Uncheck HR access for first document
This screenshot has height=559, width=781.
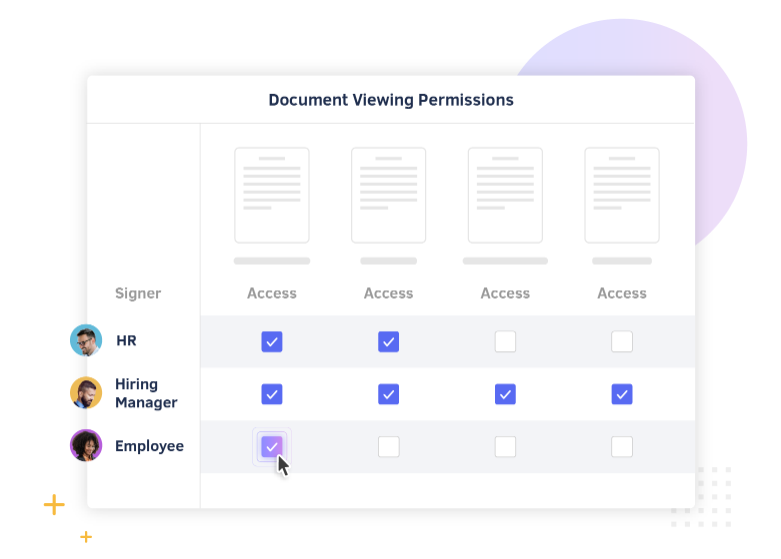[x=272, y=342]
